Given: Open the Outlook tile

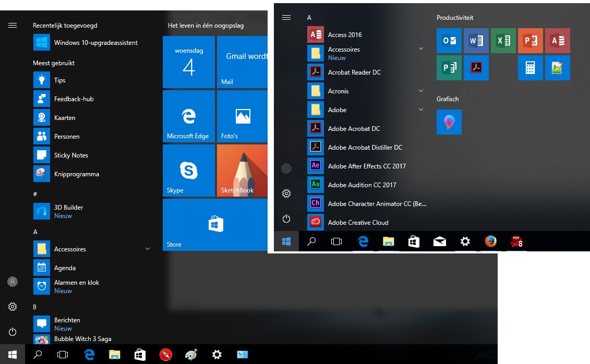Looking at the screenshot, I should tap(449, 41).
